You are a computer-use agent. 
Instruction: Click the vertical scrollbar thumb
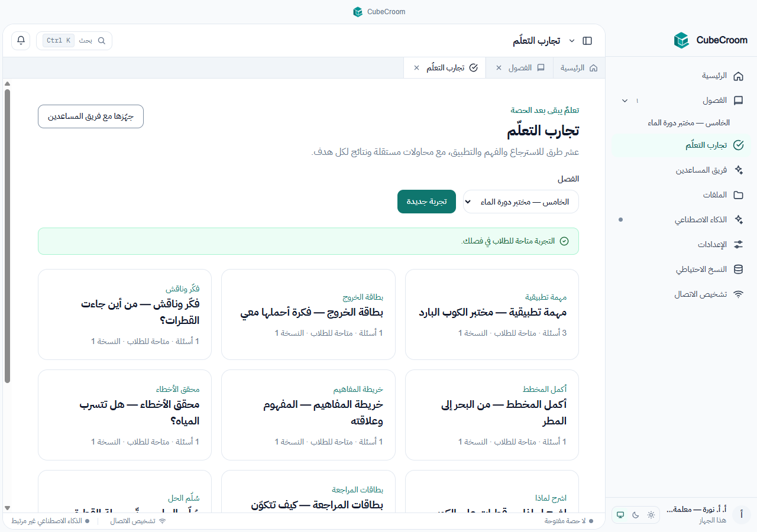pyautogui.click(x=7, y=236)
